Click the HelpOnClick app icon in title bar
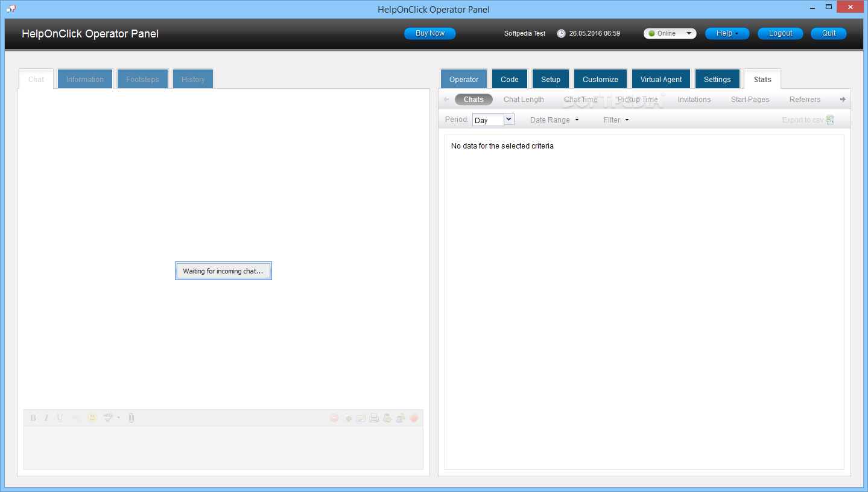This screenshot has width=868, height=492. click(11, 8)
